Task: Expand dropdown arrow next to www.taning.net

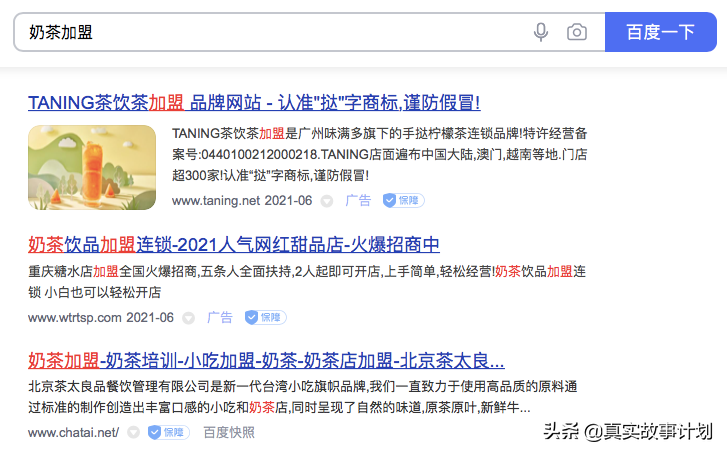Action: tap(327, 201)
